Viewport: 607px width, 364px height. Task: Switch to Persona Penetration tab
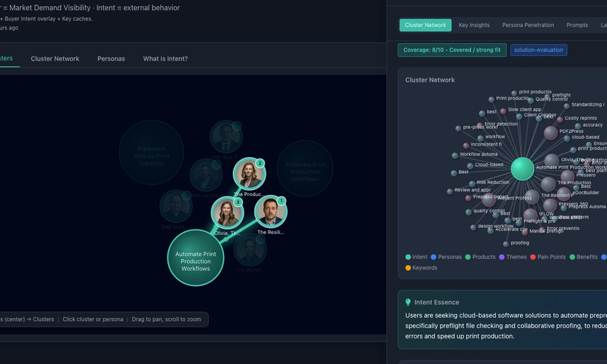(x=528, y=25)
